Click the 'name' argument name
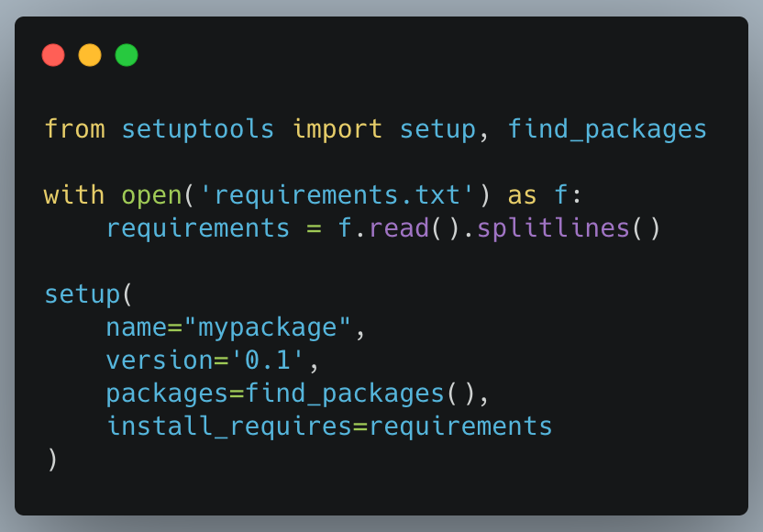The width and height of the screenshot is (763, 532). (x=137, y=327)
